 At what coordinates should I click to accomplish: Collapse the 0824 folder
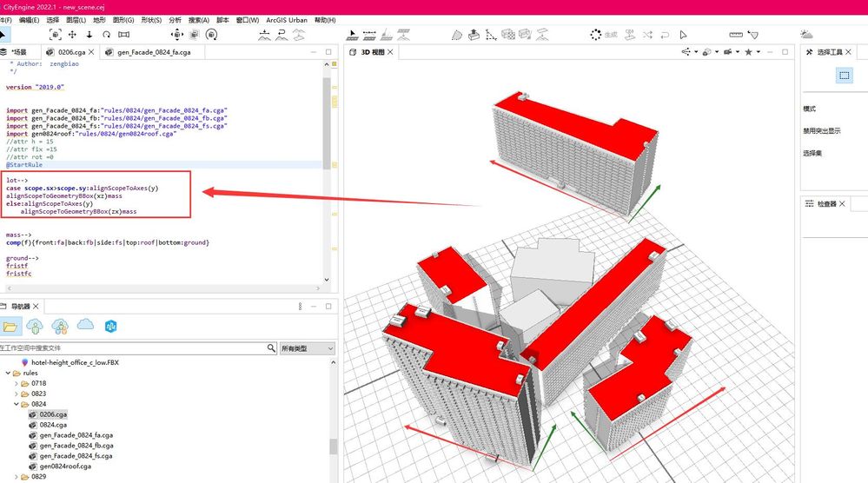(x=16, y=404)
